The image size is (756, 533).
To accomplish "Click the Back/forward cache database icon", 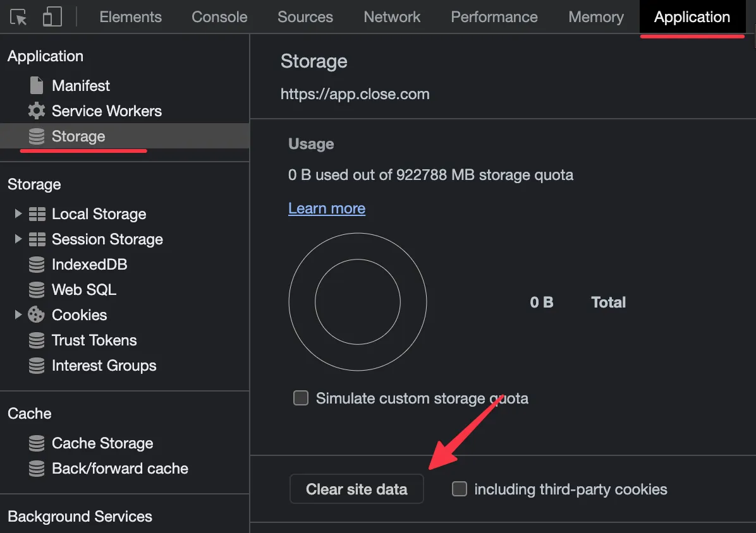I will tap(37, 468).
